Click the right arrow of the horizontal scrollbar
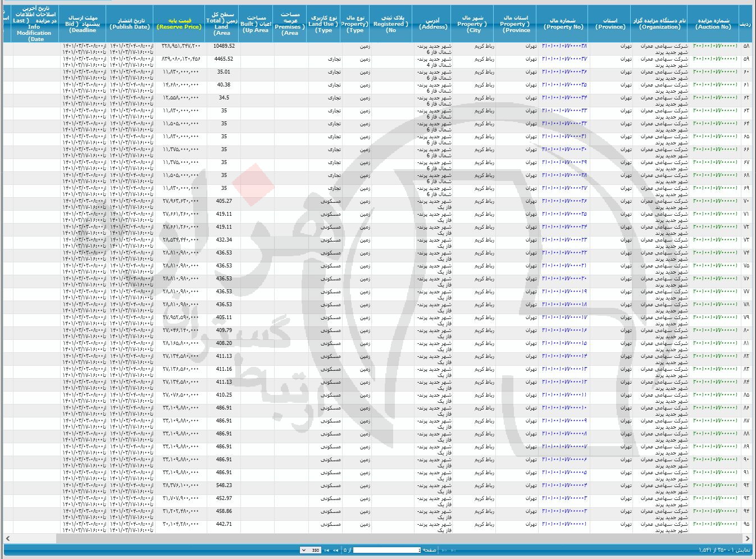The height and width of the screenshot is (559, 756). [748, 539]
